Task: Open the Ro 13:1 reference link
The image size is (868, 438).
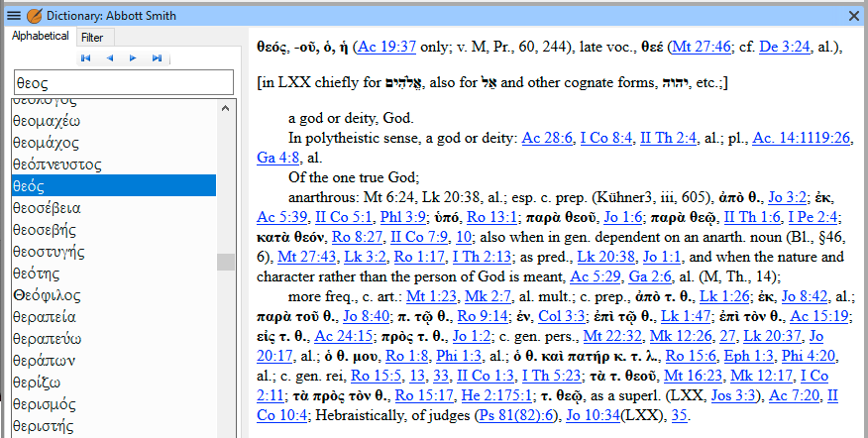Action: coord(492,217)
